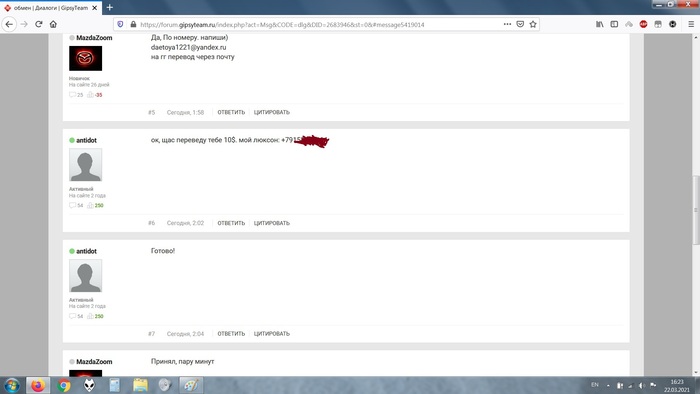Open MazdaZoom profile in message #5
Viewport: 700px width, 394px height.
94,38
